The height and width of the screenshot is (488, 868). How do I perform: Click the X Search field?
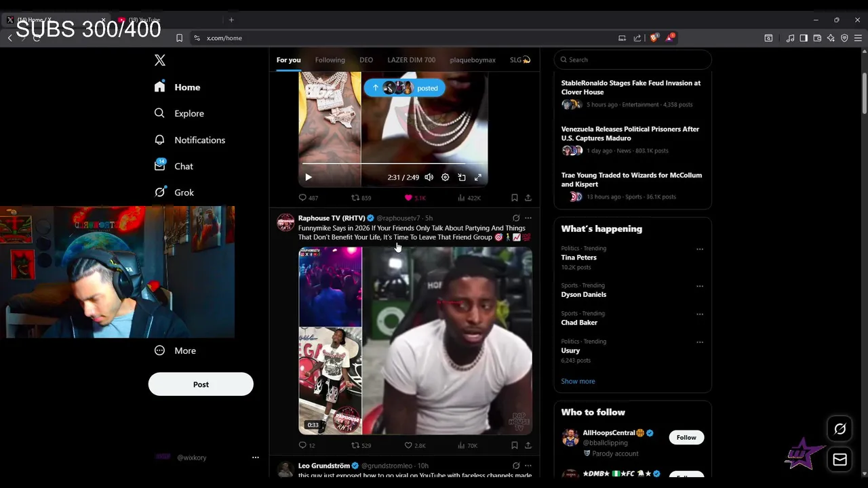633,60
